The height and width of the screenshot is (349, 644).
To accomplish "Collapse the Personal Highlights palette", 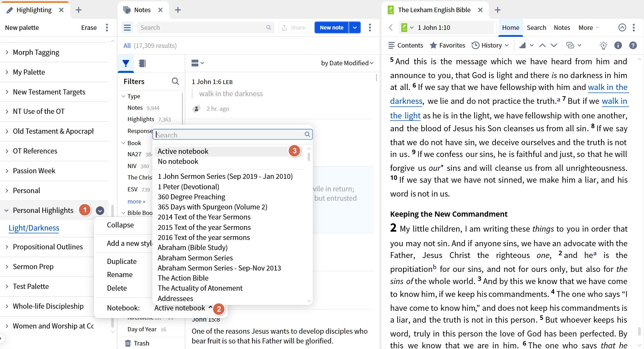I will tap(7, 210).
